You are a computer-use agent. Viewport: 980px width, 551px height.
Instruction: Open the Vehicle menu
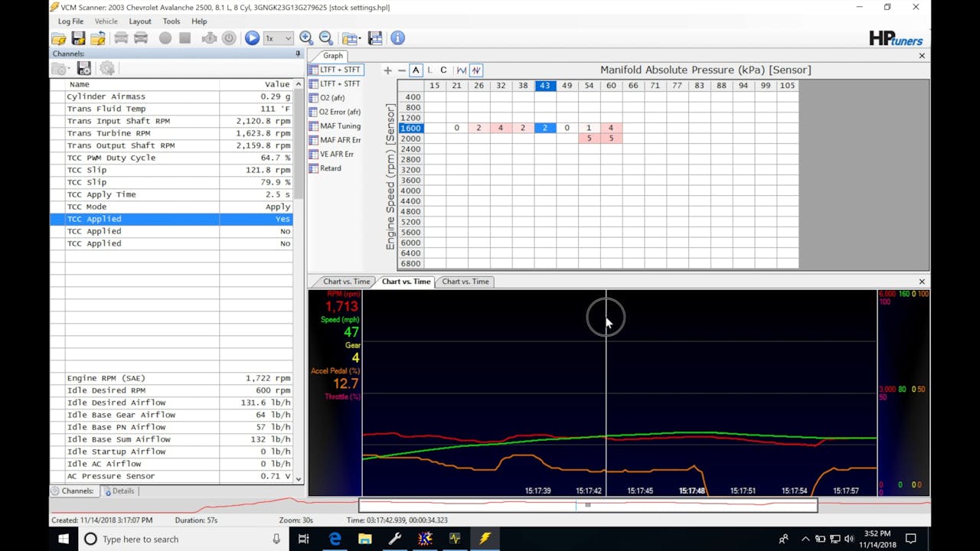[106, 21]
